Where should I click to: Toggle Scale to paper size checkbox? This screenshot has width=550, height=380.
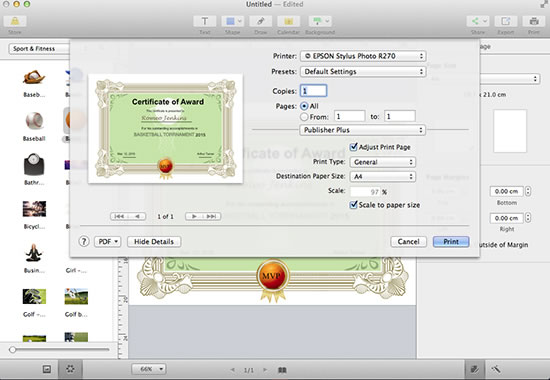(354, 205)
